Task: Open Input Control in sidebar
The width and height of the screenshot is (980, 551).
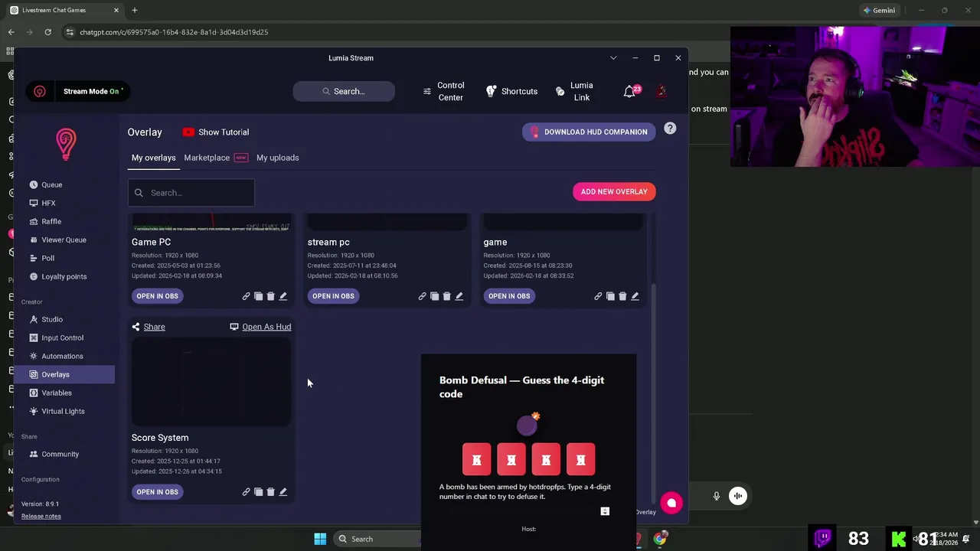Action: coord(64,337)
